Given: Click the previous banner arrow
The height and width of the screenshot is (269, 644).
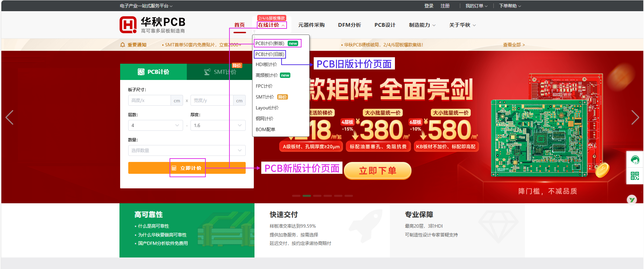Looking at the screenshot, I should [9, 118].
